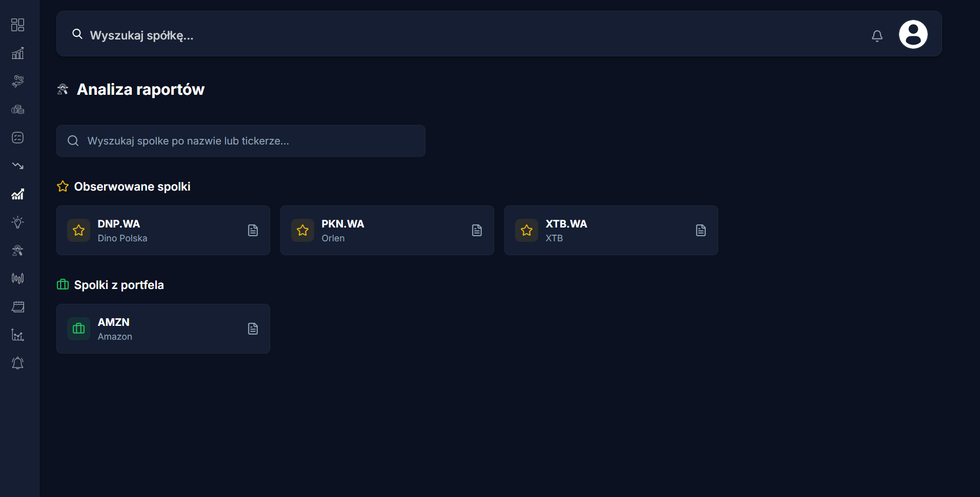Select the checklist sidebar icon
This screenshot has height=497, width=980.
(18, 138)
